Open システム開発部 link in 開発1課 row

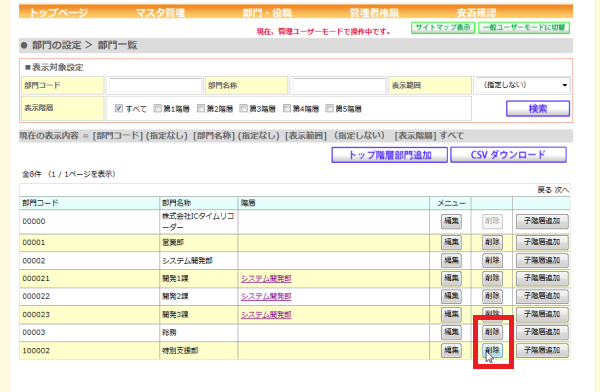[x=266, y=279]
